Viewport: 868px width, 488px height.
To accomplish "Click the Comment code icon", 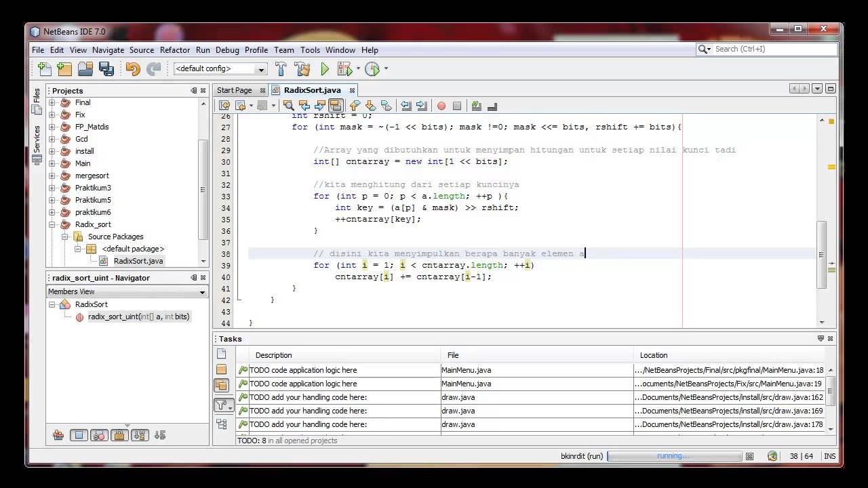I will click(x=476, y=105).
